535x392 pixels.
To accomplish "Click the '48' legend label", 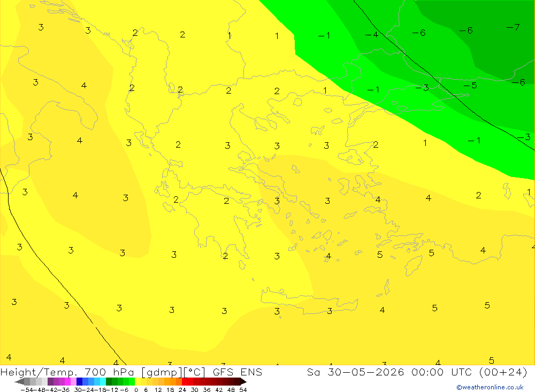I will [x=231, y=390].
